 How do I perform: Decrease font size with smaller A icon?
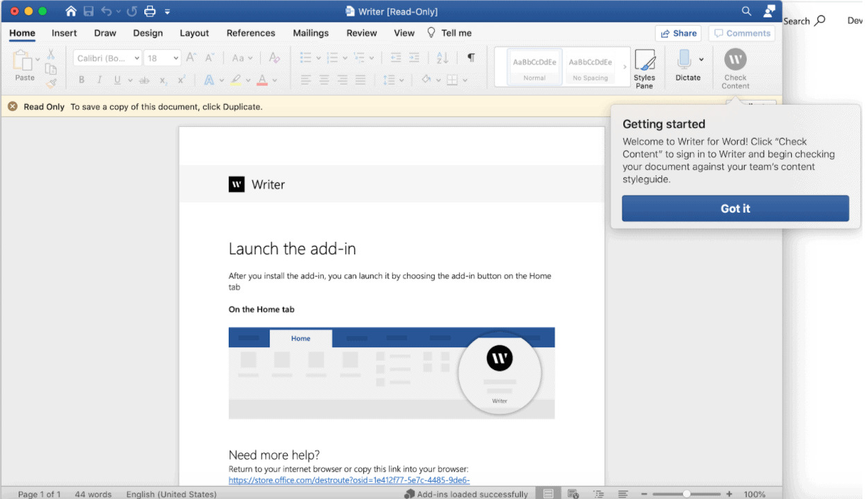point(209,58)
